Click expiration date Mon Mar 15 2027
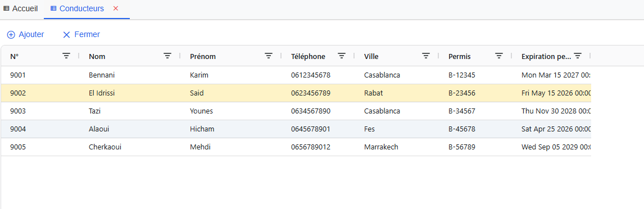Viewport: 644px width, 209px height. (556, 75)
